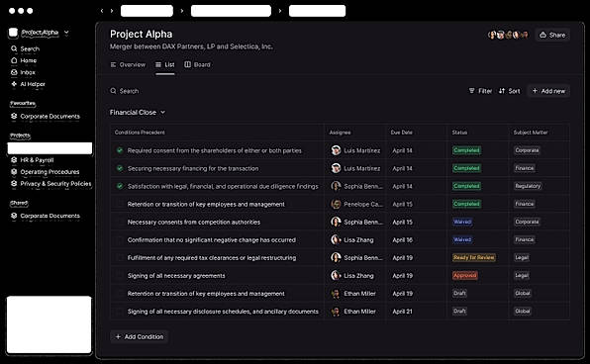The height and width of the screenshot is (364, 590).
Task: Open HR & Payroll project
Action: tap(32, 160)
